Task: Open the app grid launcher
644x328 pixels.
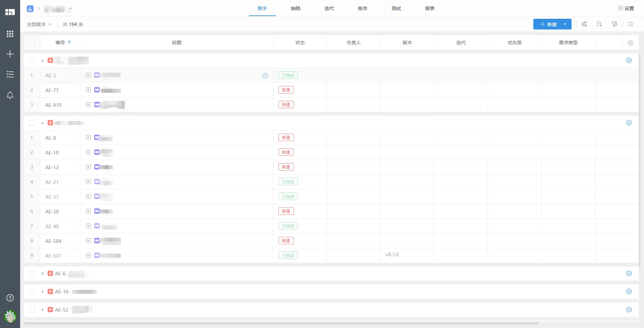Action: [10, 34]
